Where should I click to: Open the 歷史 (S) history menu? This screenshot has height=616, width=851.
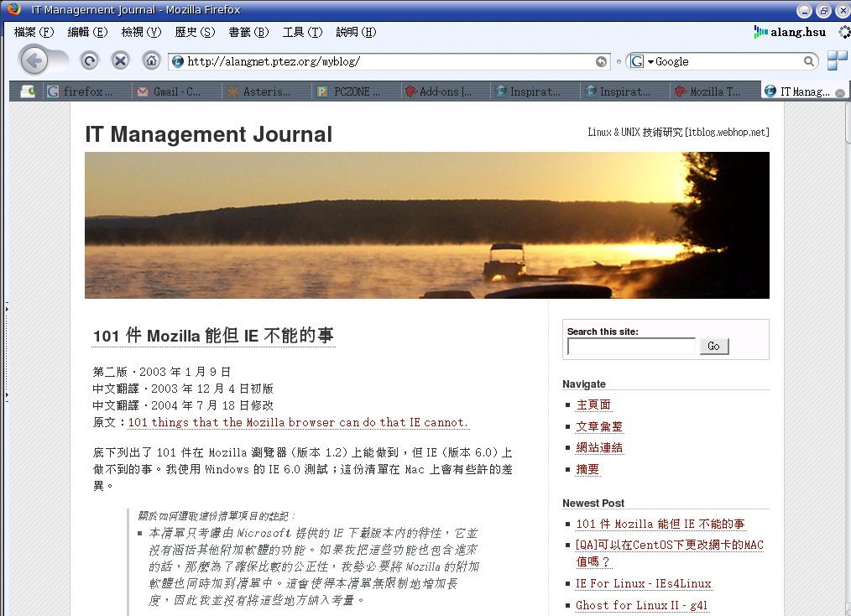pos(195,32)
